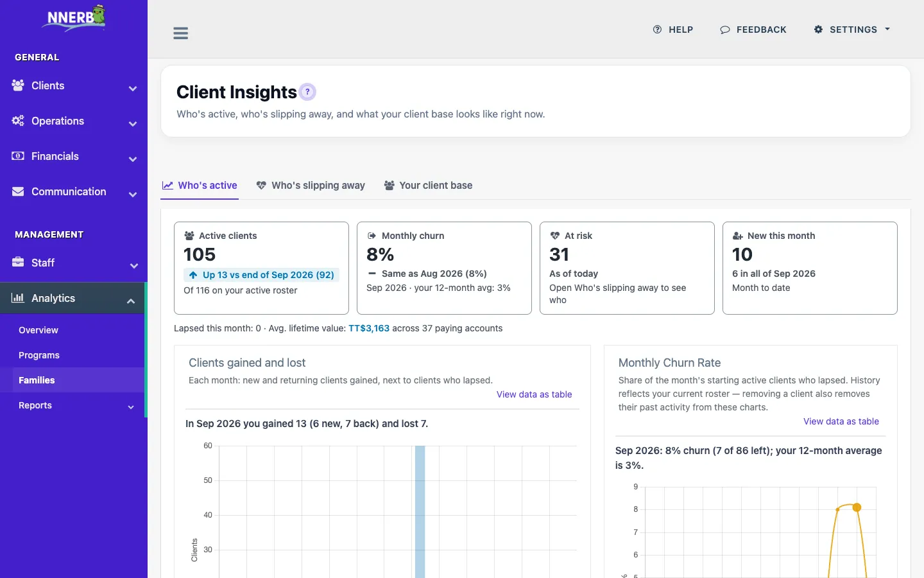The width and height of the screenshot is (924, 578).
Task: Collapse the Analytics menu chevron
Action: 131,301
